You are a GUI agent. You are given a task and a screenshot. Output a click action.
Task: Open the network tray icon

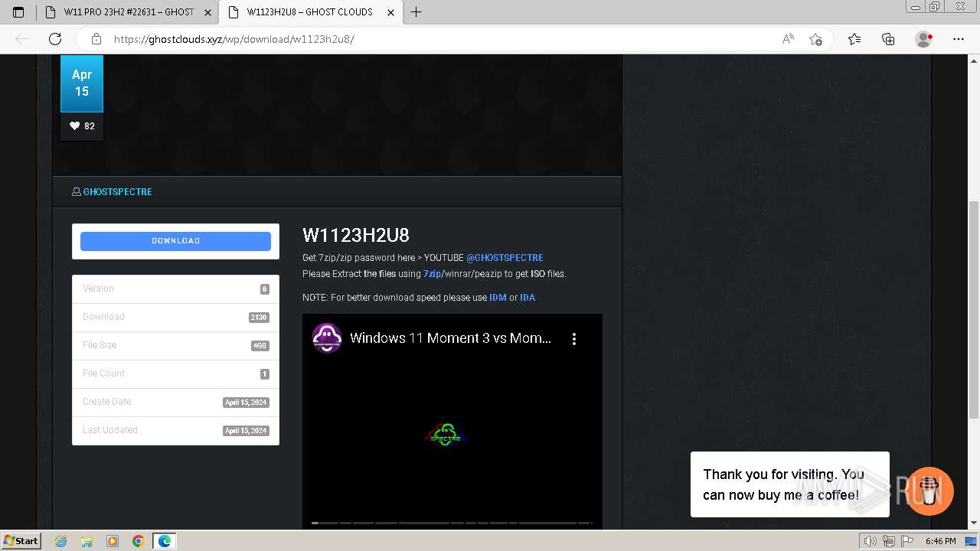click(x=888, y=541)
